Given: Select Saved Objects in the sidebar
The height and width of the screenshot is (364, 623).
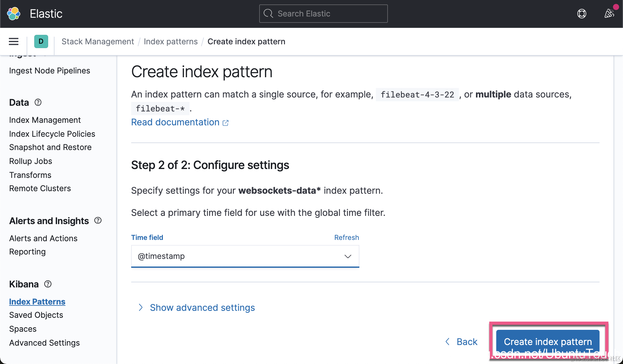Looking at the screenshot, I should [x=36, y=315].
